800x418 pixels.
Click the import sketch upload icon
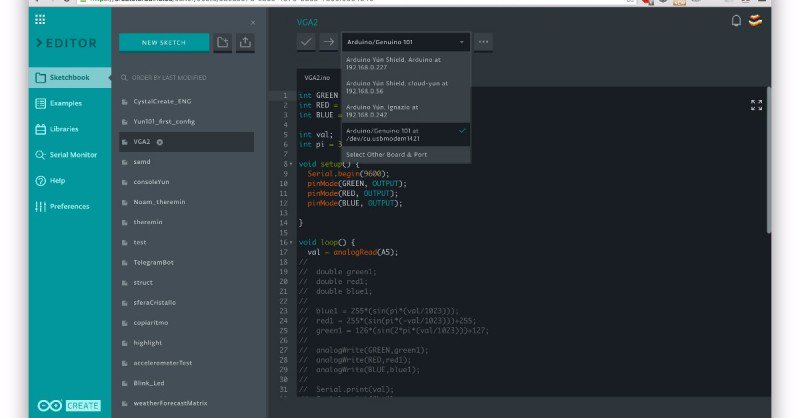click(245, 42)
